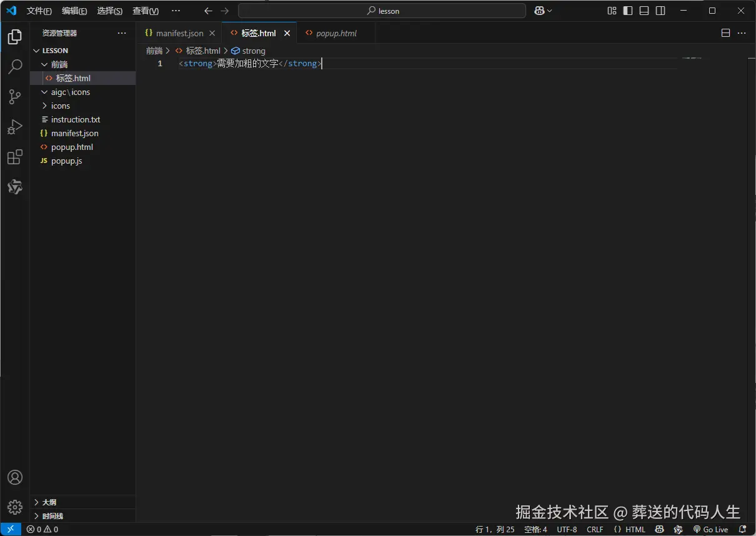The height and width of the screenshot is (536, 756).
Task: Open Copilot chat icon in title bar
Action: click(540, 11)
